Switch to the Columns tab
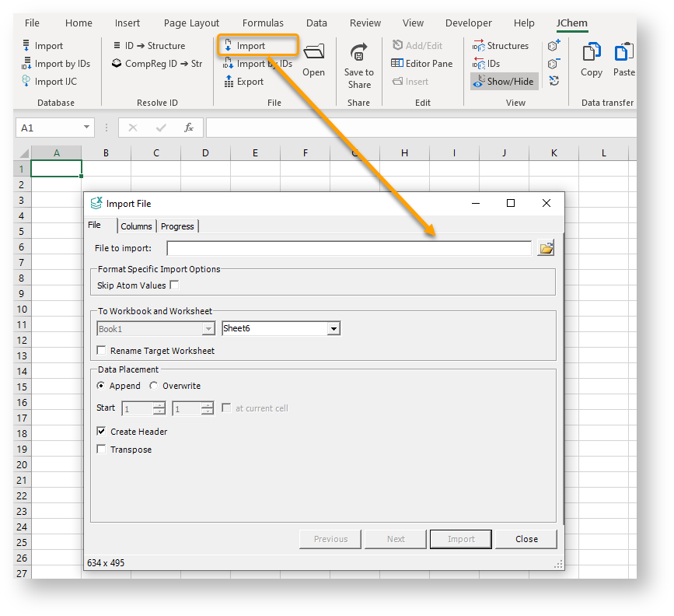 [136, 226]
